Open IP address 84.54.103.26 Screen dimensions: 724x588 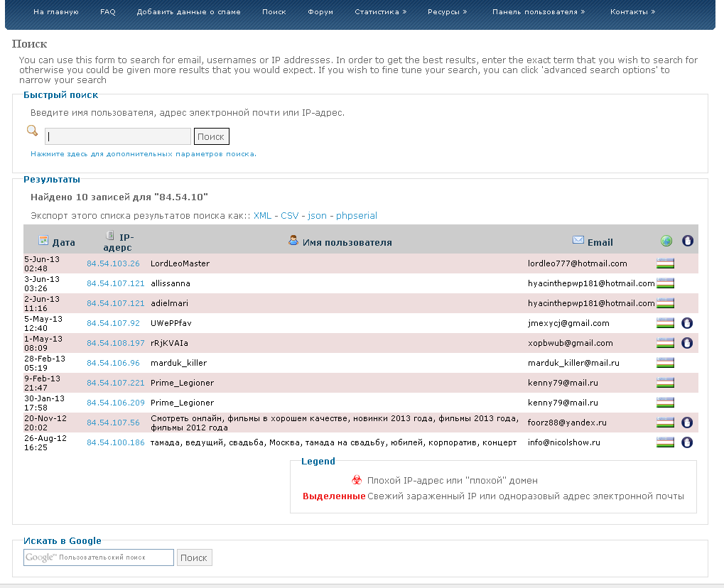pos(113,263)
